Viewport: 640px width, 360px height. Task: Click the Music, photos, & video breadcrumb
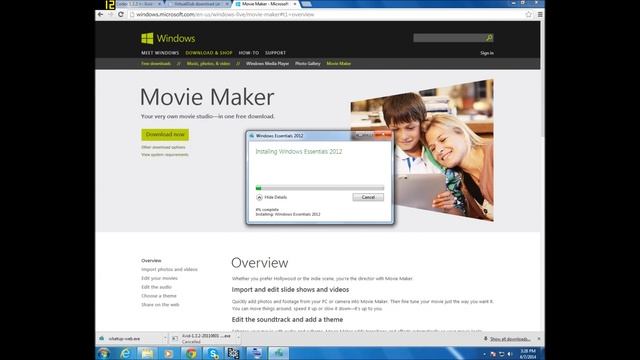(x=208, y=64)
